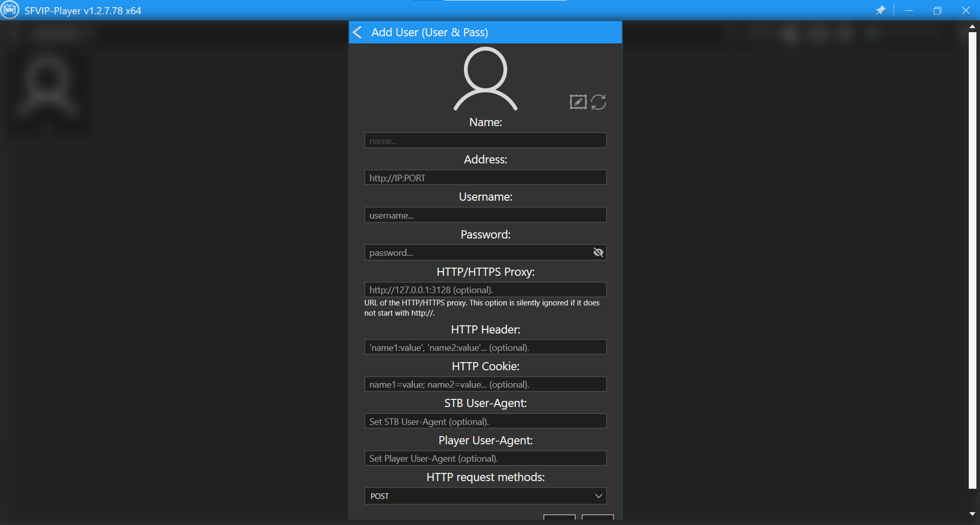Click the dropdown chevron beside POST

click(x=599, y=496)
